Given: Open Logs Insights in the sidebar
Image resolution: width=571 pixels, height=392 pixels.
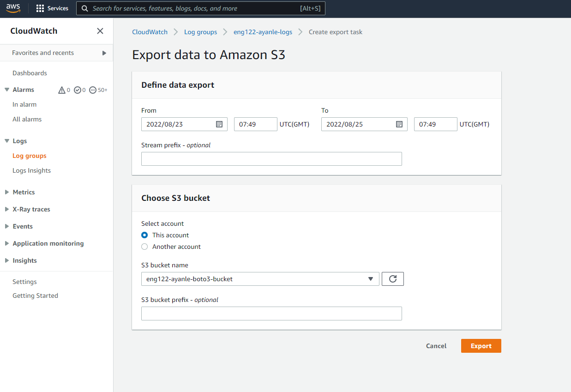Looking at the screenshot, I should click(x=31, y=170).
